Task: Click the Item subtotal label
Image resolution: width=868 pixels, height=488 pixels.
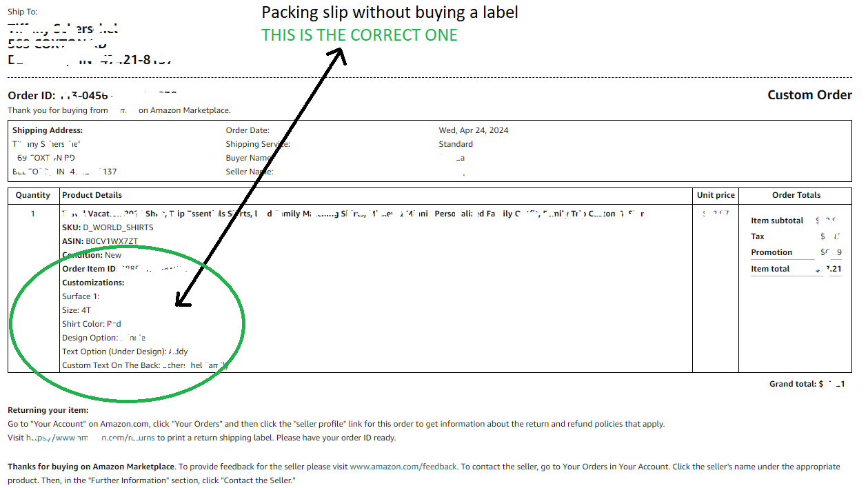Action: [x=777, y=221]
